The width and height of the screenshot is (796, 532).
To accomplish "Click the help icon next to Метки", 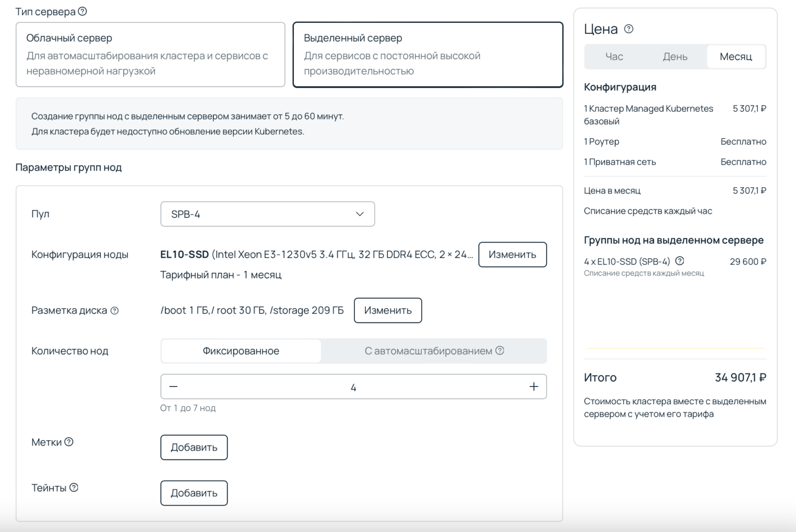I will click(x=68, y=441).
